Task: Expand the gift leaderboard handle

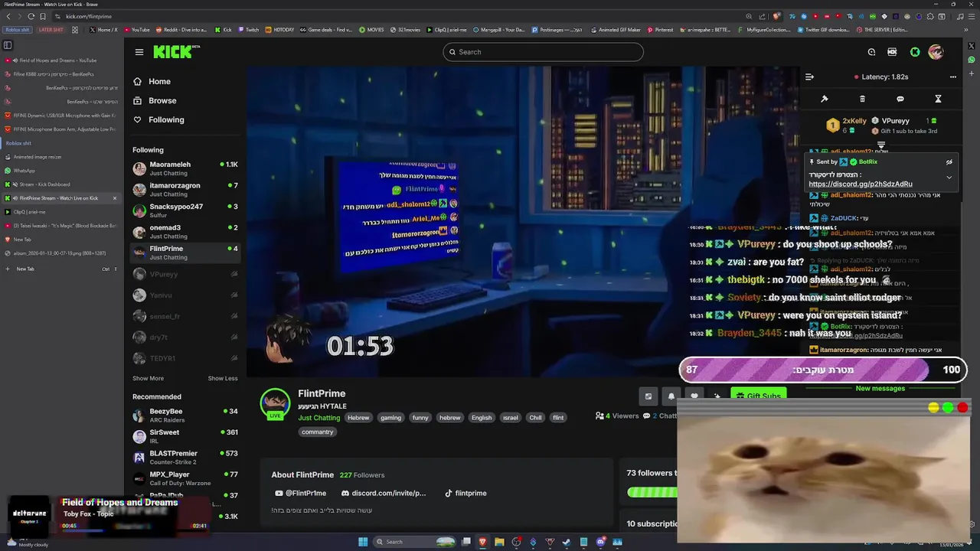Action: [881, 145]
